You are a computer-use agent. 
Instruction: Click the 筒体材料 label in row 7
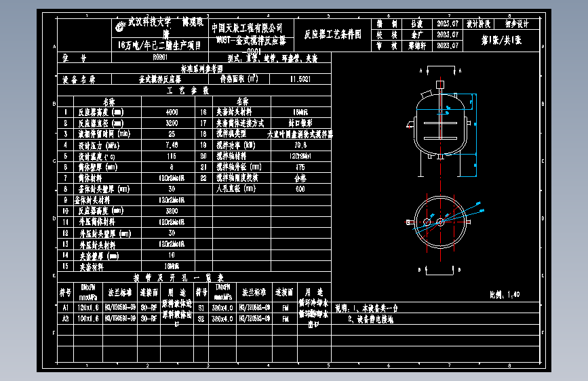tap(90, 178)
